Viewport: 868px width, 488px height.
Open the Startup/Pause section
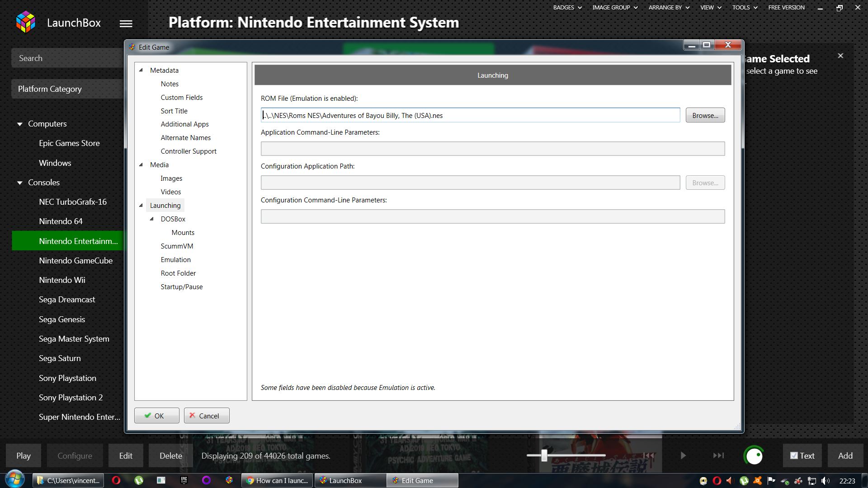coord(182,286)
